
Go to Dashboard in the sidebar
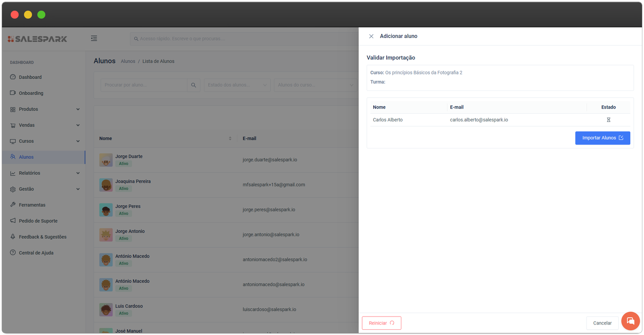(x=30, y=77)
